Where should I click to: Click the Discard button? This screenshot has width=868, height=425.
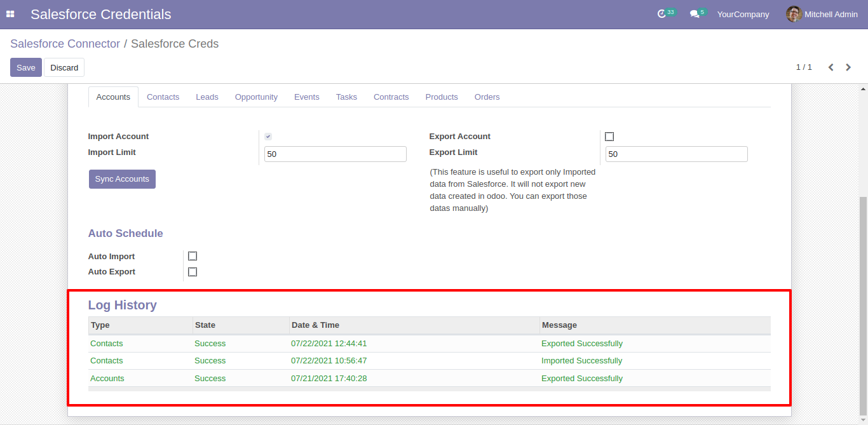coord(64,67)
